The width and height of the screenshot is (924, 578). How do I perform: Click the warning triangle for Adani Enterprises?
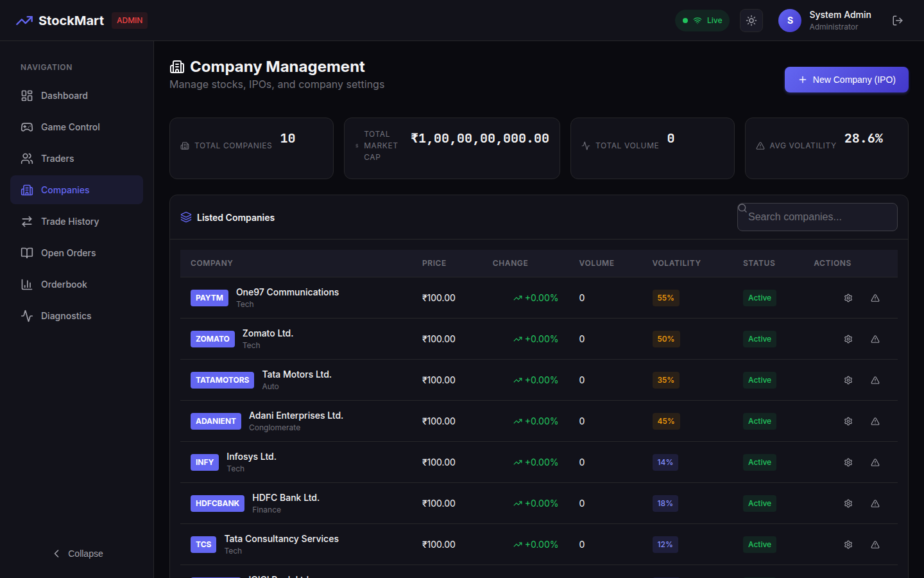click(x=875, y=421)
